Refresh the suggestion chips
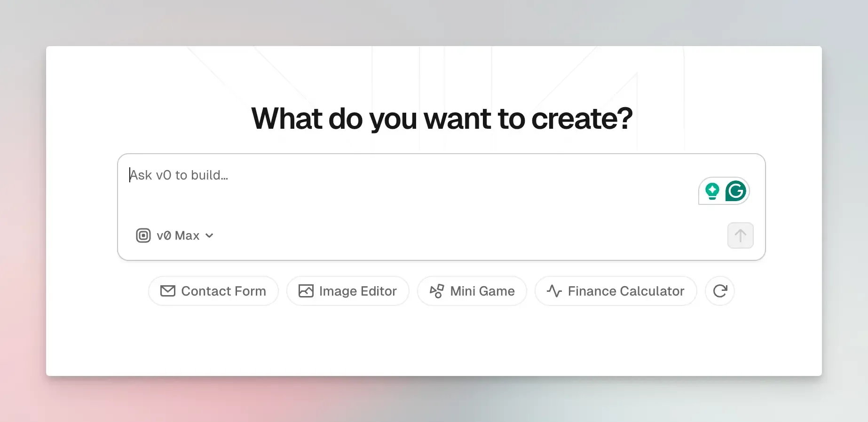Image resolution: width=868 pixels, height=422 pixels. pos(720,291)
